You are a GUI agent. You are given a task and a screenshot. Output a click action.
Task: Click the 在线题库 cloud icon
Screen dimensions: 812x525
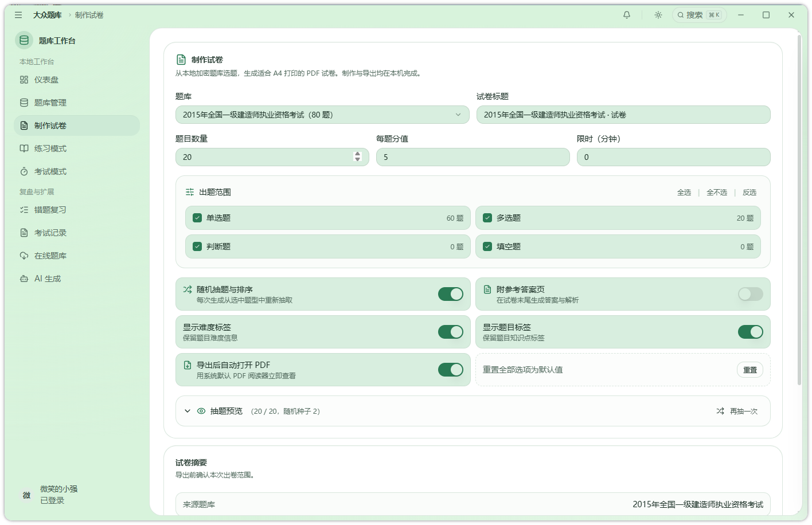click(24, 256)
